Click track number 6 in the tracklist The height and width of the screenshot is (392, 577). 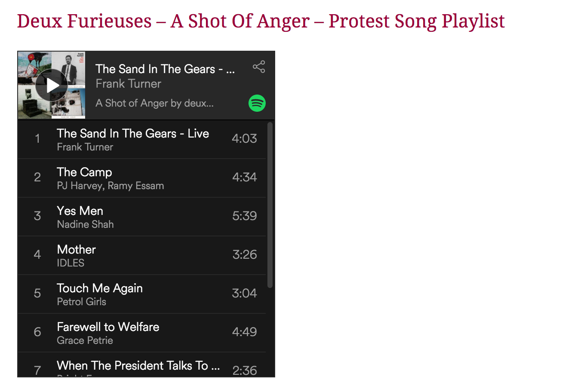click(37, 332)
